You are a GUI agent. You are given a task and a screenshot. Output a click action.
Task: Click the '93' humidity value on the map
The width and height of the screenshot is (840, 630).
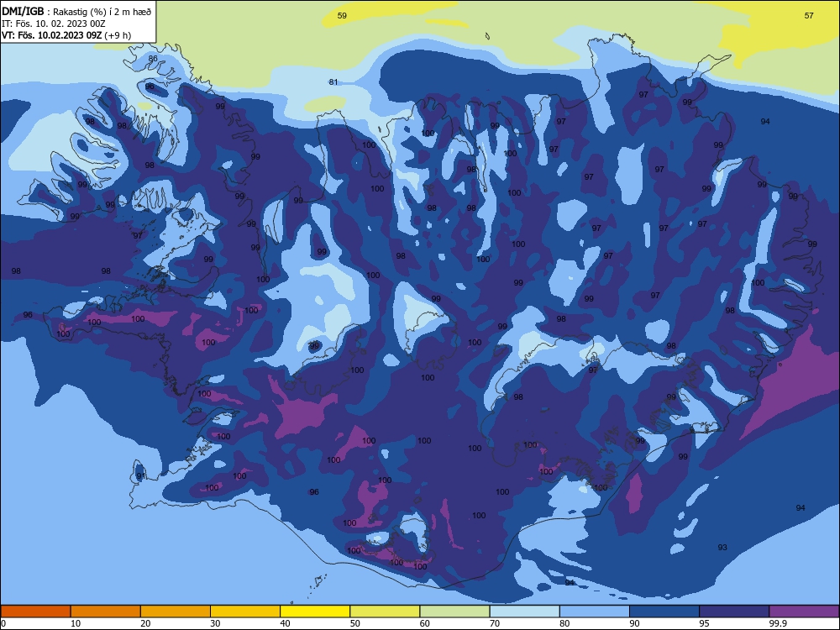point(722,547)
